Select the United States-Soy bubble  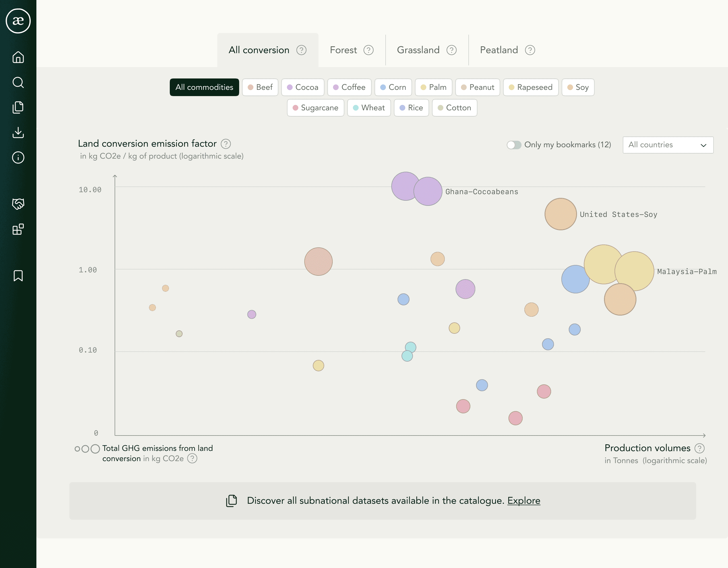point(561,214)
